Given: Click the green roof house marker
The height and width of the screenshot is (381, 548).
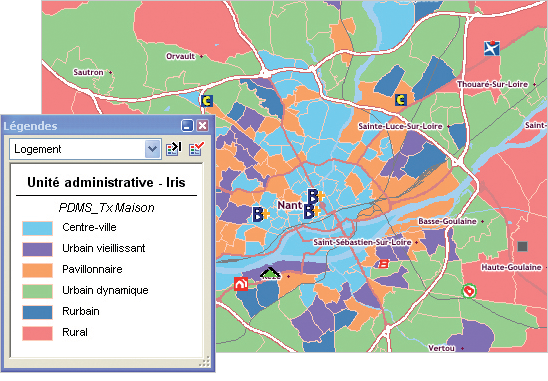Looking at the screenshot, I should [271, 274].
